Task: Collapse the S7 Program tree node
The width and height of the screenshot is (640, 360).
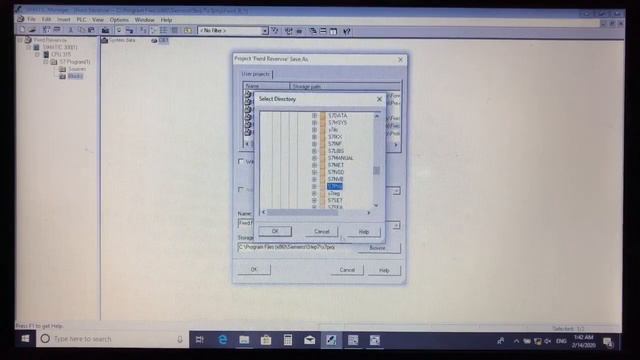Action: (46, 62)
